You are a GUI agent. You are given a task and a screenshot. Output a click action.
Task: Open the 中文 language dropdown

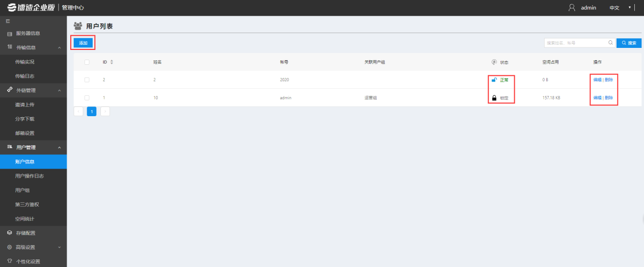tap(620, 8)
